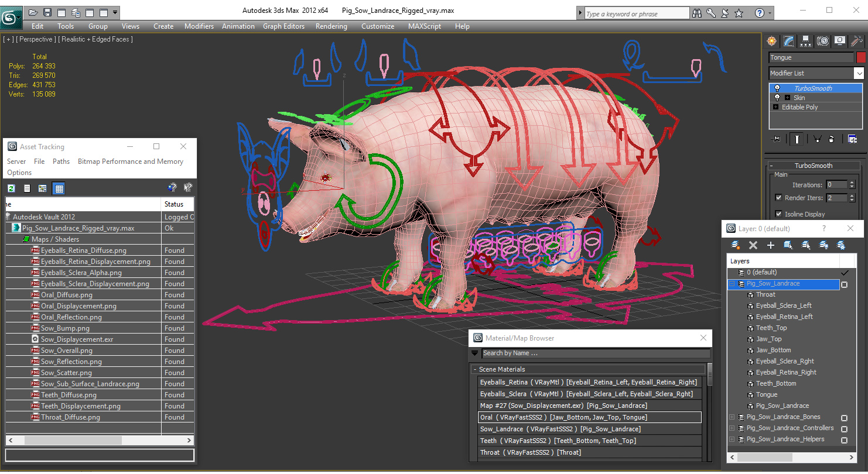Click the Perspective viewport label
868x474 pixels.
click(x=36, y=39)
